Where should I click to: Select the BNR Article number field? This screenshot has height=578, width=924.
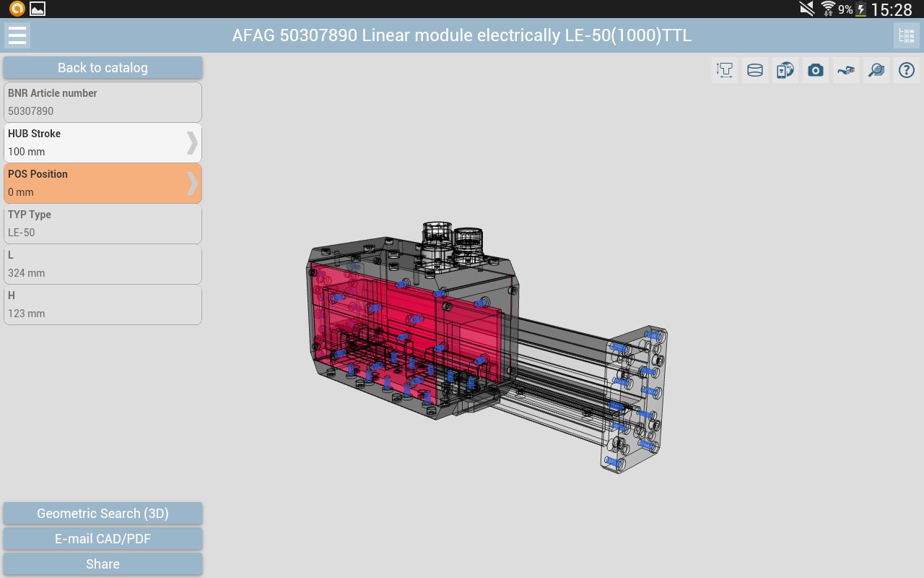point(103,102)
